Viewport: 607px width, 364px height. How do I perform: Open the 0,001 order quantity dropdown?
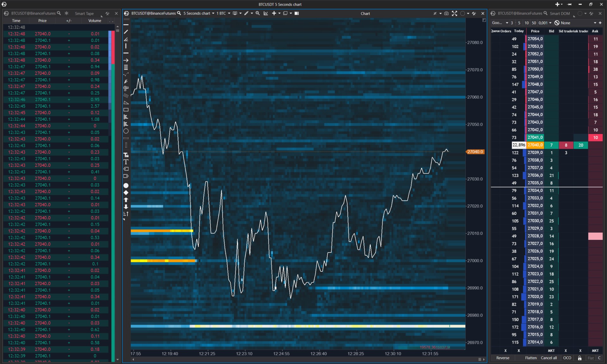coord(550,23)
